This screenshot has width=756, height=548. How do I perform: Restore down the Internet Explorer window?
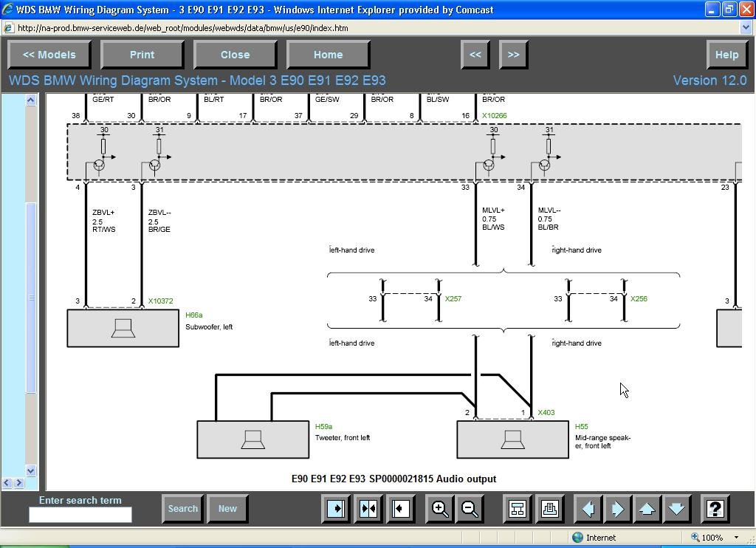[729, 9]
